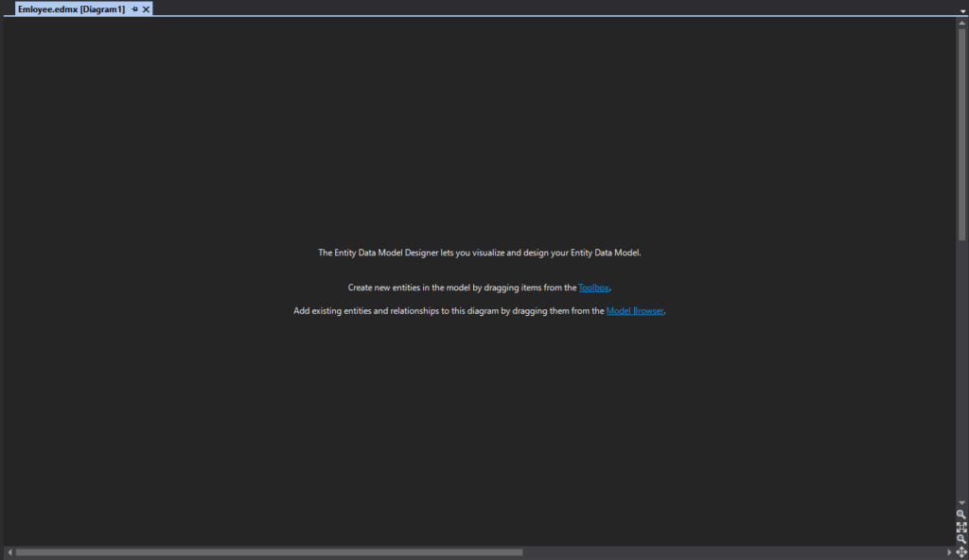This screenshot has width=969, height=560.
Task: Open the pan thumbnail viewer icon
Action: [x=961, y=551]
